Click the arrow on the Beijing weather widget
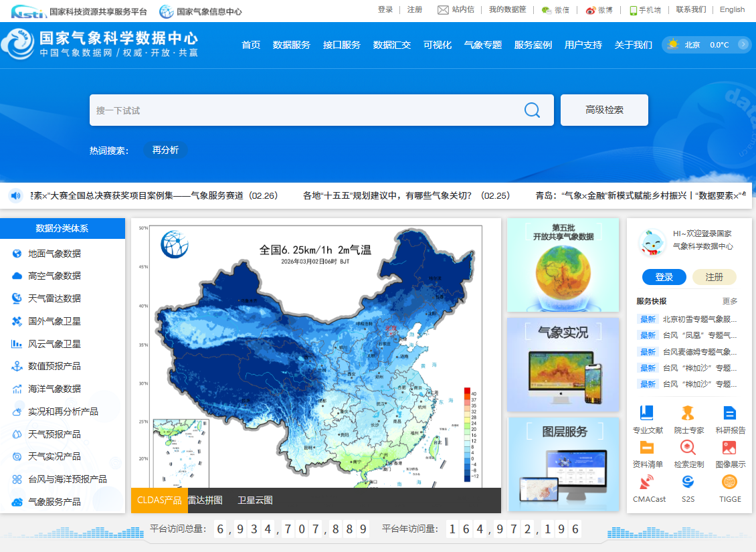The width and height of the screenshot is (756, 552). point(742,45)
